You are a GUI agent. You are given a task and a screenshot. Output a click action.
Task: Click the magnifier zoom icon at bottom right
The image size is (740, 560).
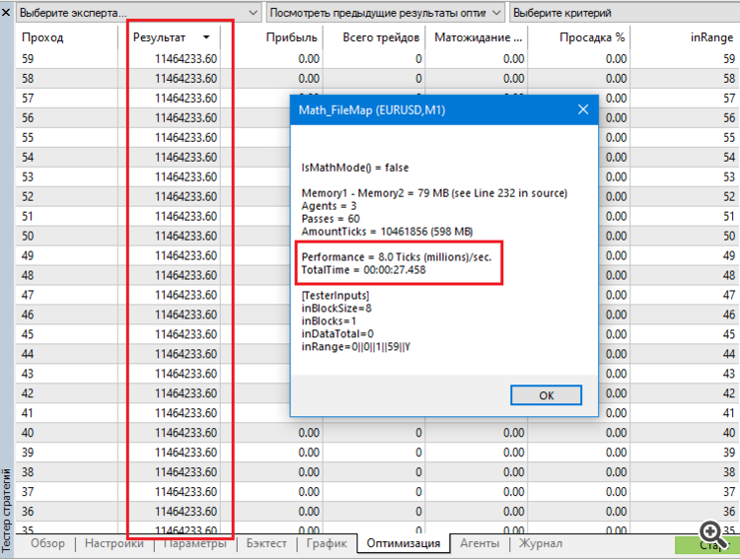pyautogui.click(x=712, y=534)
